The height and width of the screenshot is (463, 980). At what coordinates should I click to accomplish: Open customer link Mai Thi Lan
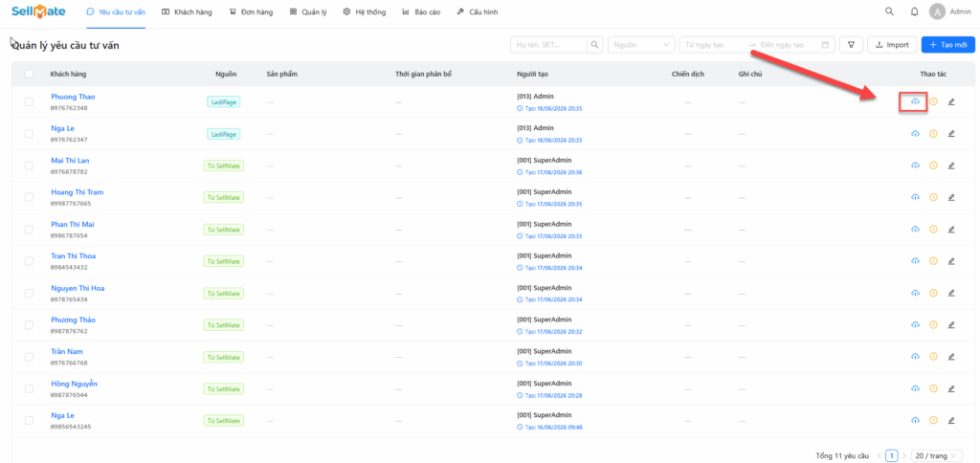click(x=70, y=161)
